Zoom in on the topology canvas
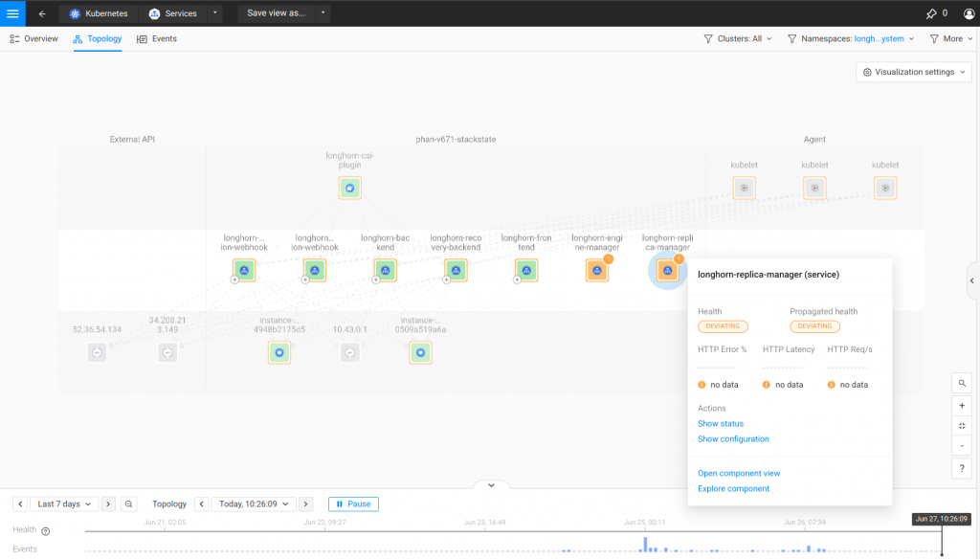 point(962,405)
